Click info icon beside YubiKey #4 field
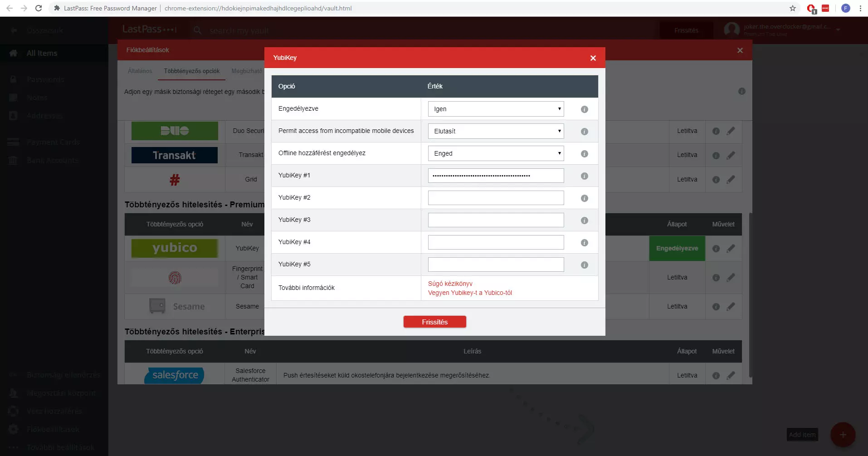This screenshot has height=456, width=868. (584, 243)
